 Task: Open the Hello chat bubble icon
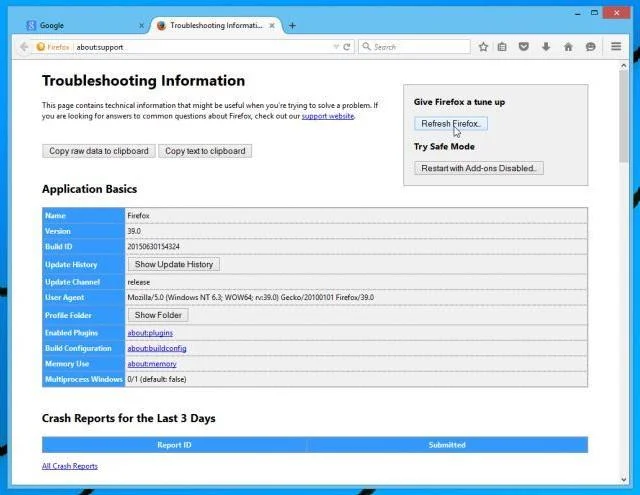point(590,47)
